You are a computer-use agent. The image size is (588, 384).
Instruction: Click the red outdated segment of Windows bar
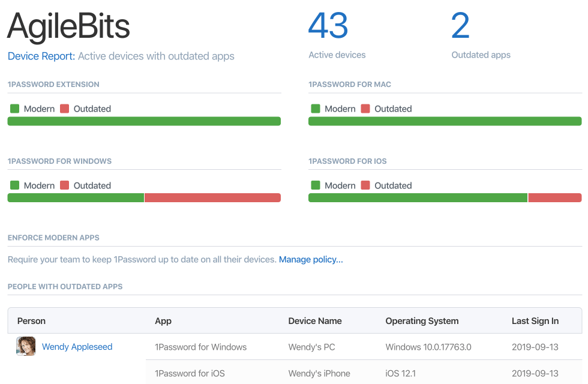[x=212, y=197]
